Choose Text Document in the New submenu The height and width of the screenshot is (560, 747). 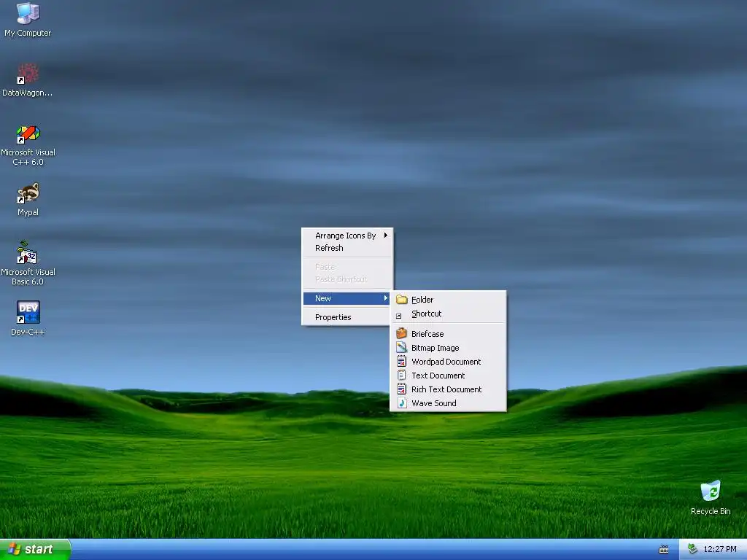(x=448, y=376)
